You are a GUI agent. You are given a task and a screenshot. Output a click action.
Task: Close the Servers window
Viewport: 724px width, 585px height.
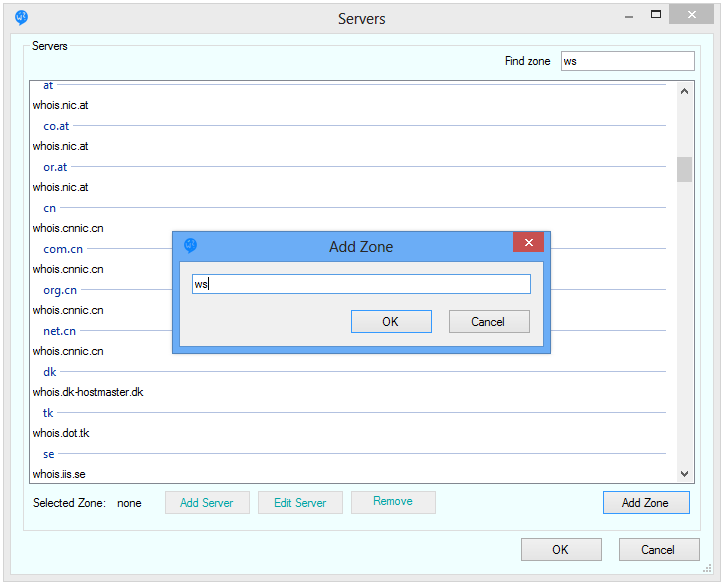pyautogui.click(x=691, y=14)
